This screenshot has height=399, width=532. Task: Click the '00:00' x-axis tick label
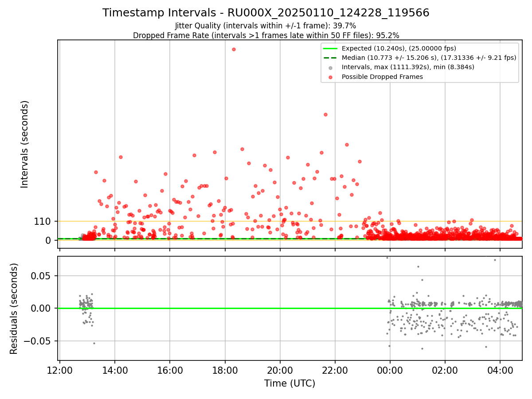pyautogui.click(x=390, y=370)
